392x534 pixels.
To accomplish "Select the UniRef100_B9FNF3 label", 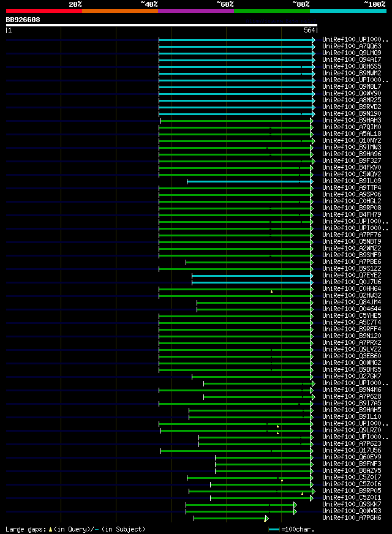I will click(x=352, y=464).
